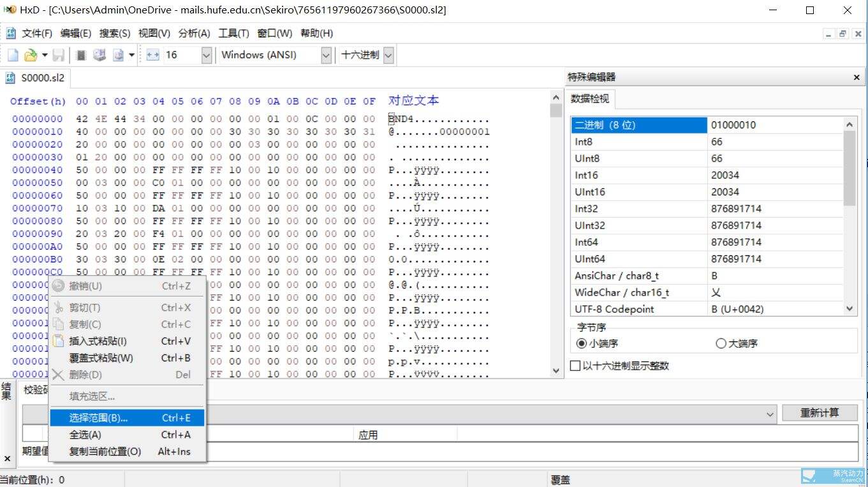Click the document icon left of 文件 menu

tap(11, 33)
